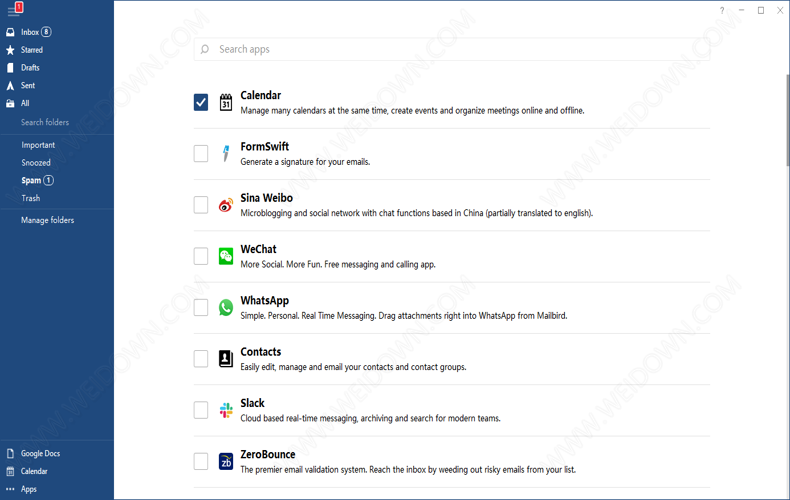Image resolution: width=790 pixels, height=500 pixels.
Task: Tick the WeChat checkbox
Action: (x=201, y=256)
